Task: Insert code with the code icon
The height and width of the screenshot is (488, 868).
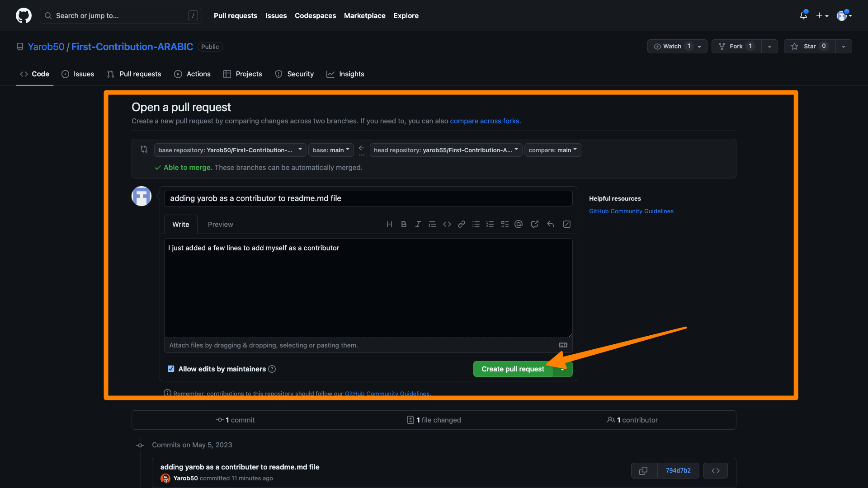Action: tap(447, 224)
